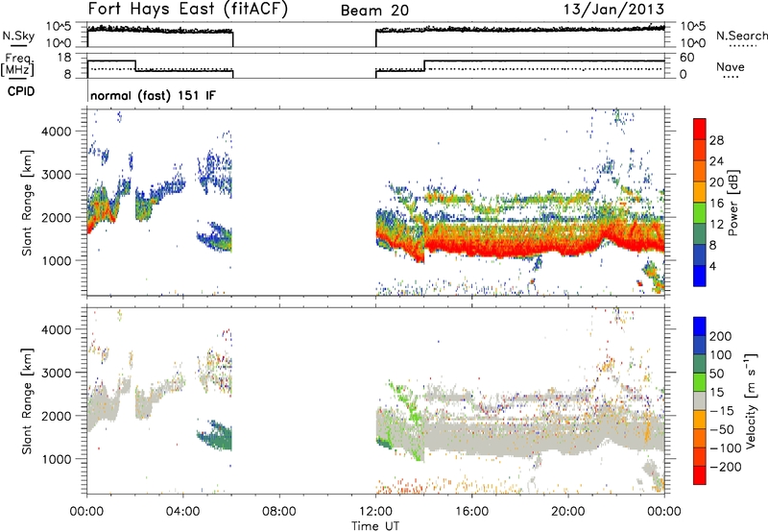Image resolution: width=768 pixels, height=532 pixels.
Task: Click the 'normal (fast) 151 IF' text
Action: click(153, 96)
